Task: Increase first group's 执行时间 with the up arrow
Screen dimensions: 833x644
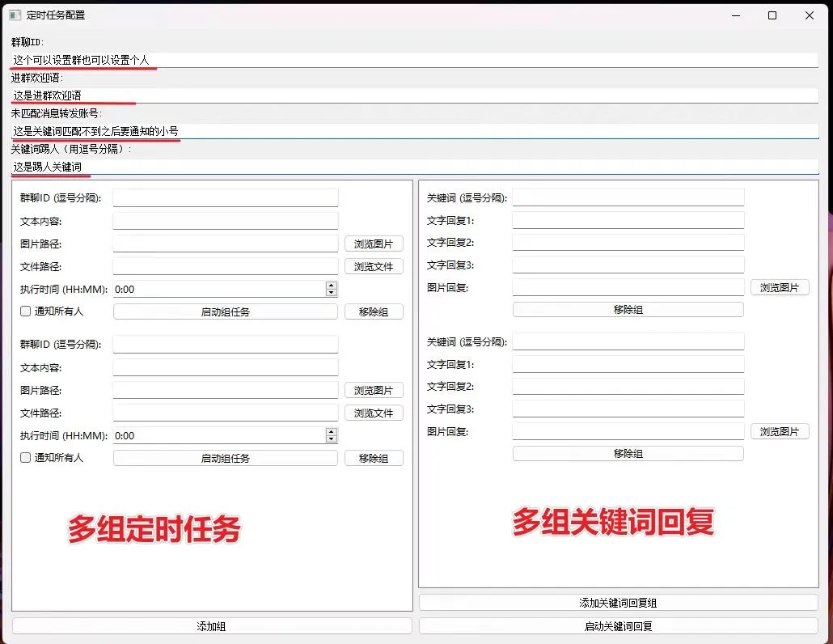Action: 331,286
